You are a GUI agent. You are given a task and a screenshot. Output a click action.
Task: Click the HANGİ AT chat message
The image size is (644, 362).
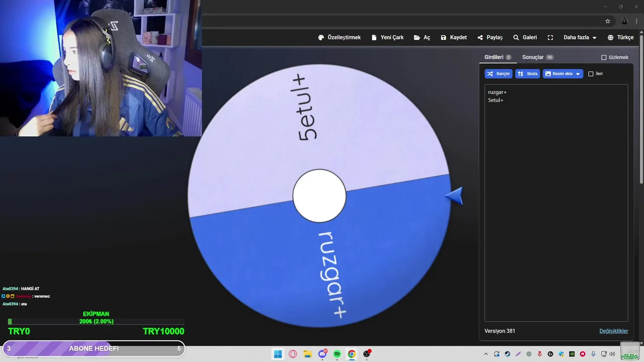(21, 289)
